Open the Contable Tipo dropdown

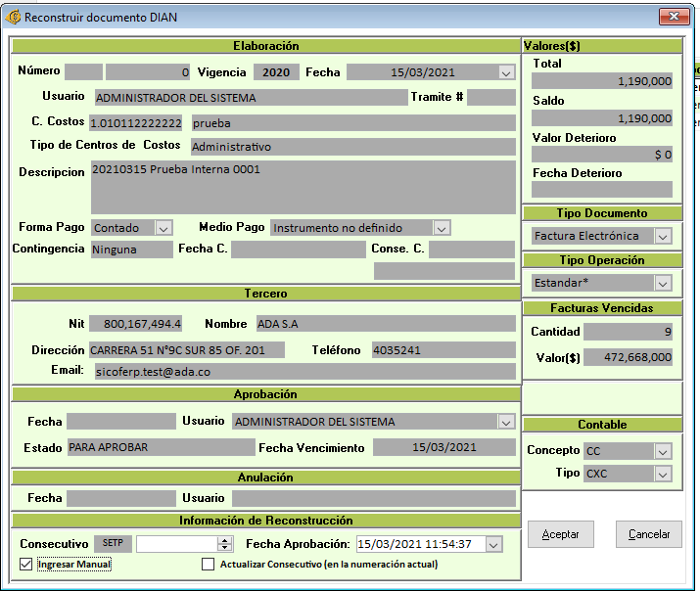click(663, 475)
